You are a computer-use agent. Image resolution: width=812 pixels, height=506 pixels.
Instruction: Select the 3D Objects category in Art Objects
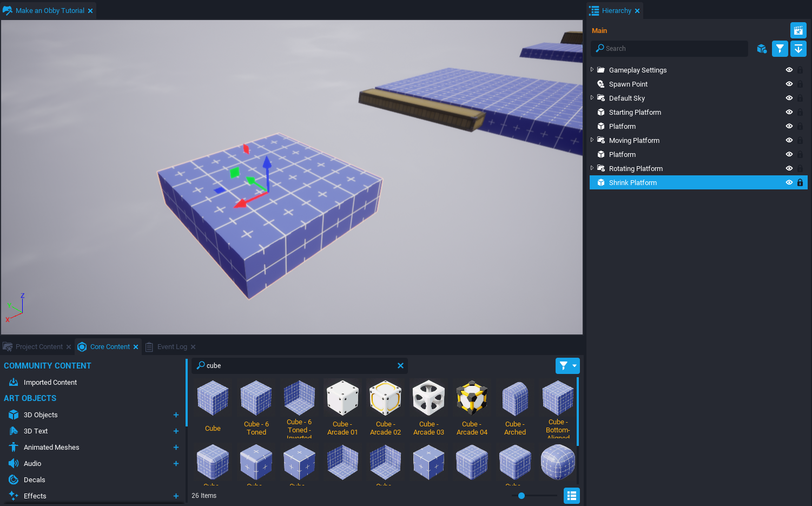(41, 415)
